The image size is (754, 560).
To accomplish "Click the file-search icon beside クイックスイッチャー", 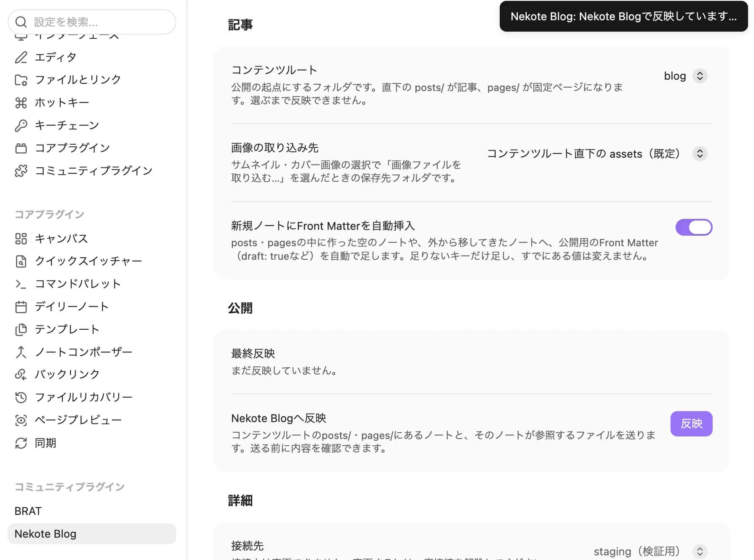I will (x=21, y=261).
